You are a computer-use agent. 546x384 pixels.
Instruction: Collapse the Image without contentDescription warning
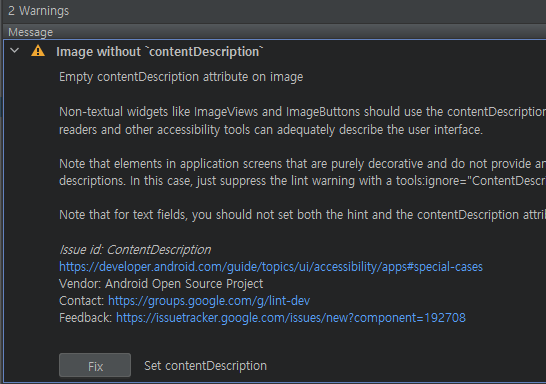tap(15, 51)
